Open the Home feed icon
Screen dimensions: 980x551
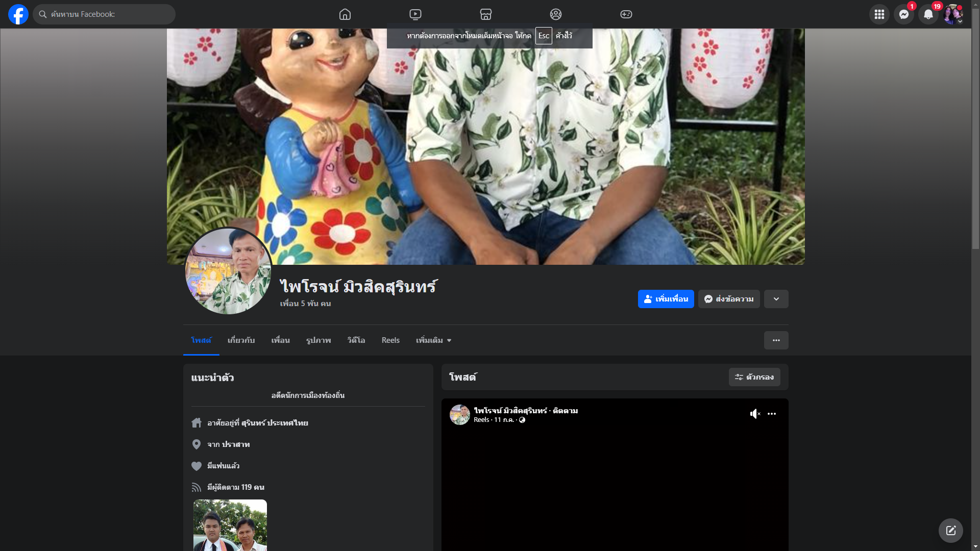pyautogui.click(x=345, y=14)
